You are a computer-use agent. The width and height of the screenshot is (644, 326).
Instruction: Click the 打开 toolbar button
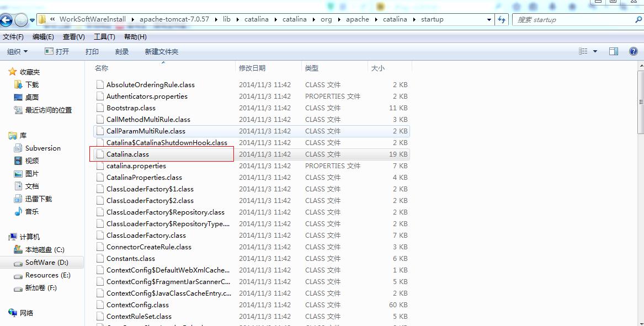click(57, 51)
